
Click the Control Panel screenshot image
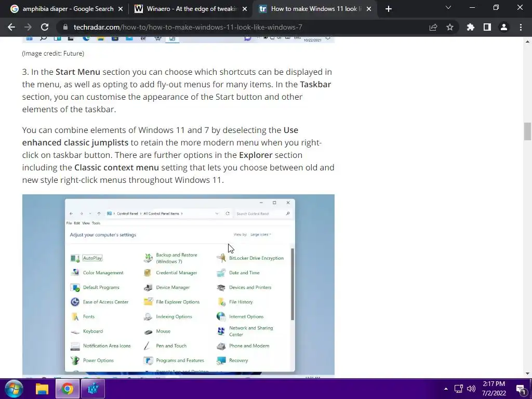point(178,285)
